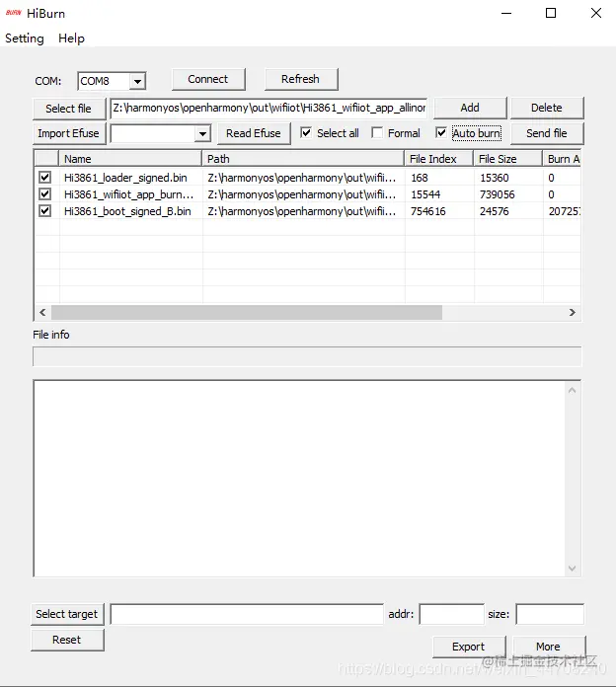Open the Help menu
The image size is (616, 687).
coord(71,38)
